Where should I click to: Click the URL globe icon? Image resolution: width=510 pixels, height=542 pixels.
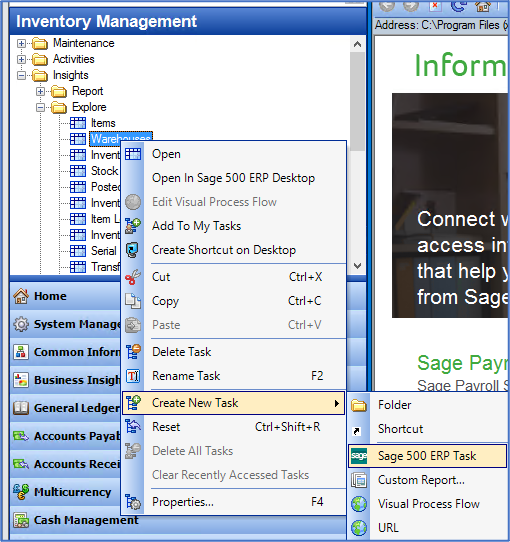tap(359, 528)
